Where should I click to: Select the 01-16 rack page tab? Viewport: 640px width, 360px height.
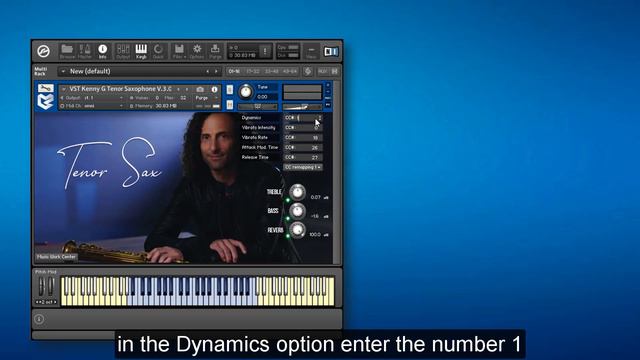(x=234, y=71)
